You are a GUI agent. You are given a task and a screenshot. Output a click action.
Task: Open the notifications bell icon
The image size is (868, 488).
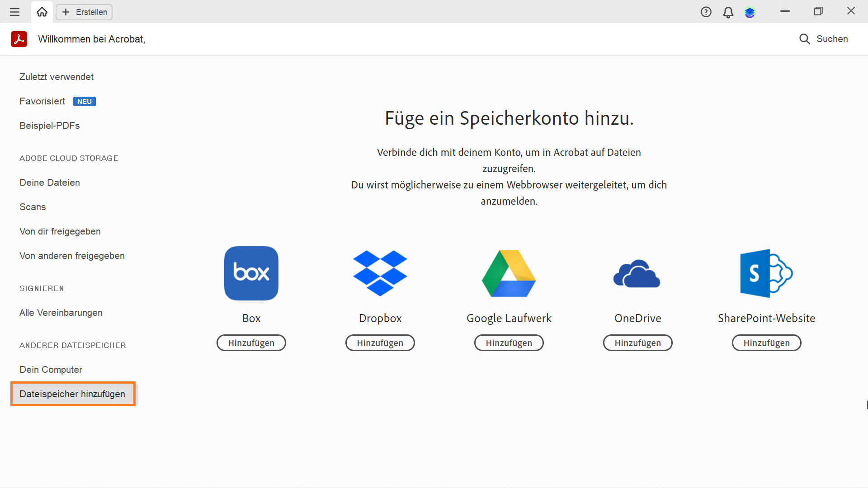pyautogui.click(x=728, y=12)
